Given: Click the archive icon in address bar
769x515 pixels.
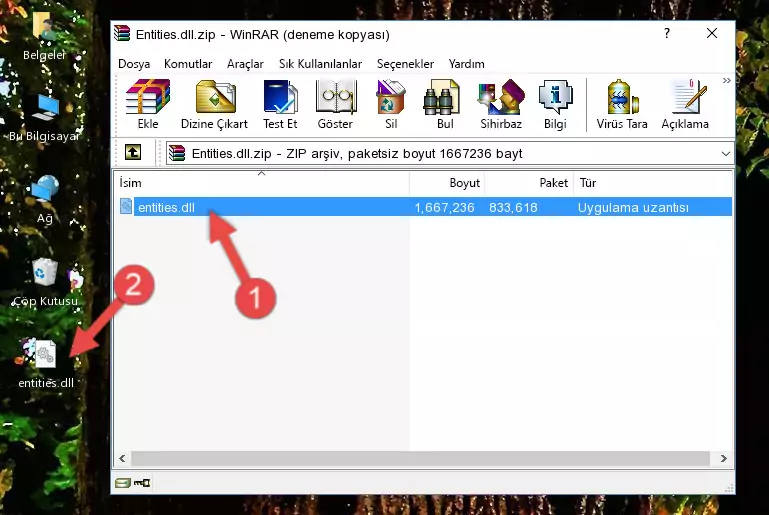Looking at the screenshot, I should [177, 154].
